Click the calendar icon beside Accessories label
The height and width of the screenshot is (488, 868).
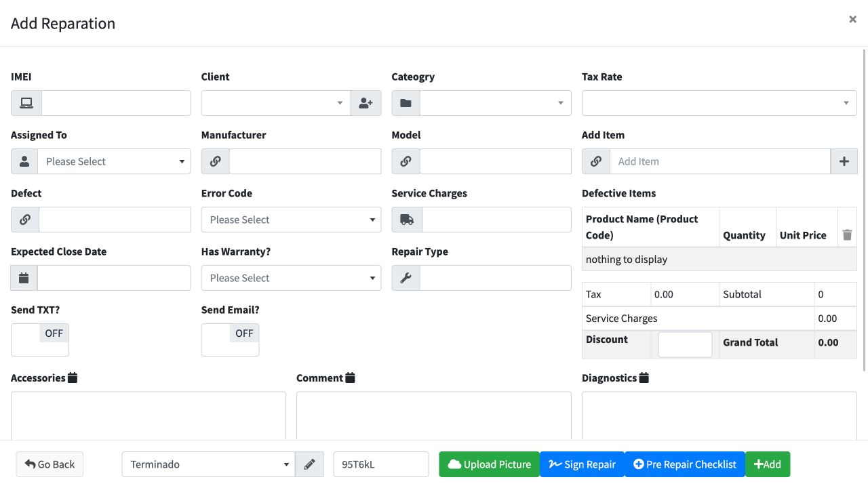(x=72, y=377)
